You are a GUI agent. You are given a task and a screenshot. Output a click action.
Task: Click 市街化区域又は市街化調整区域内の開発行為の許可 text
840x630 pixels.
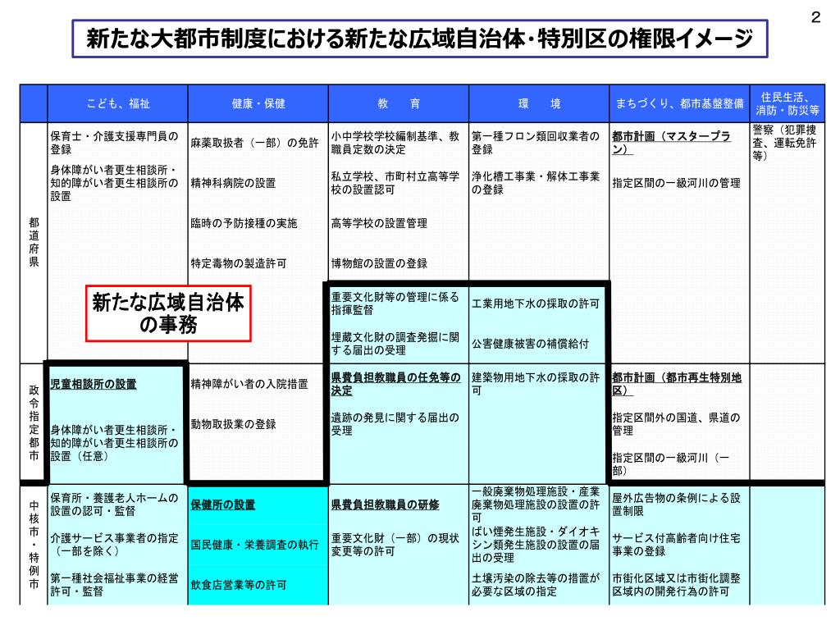[677, 584]
